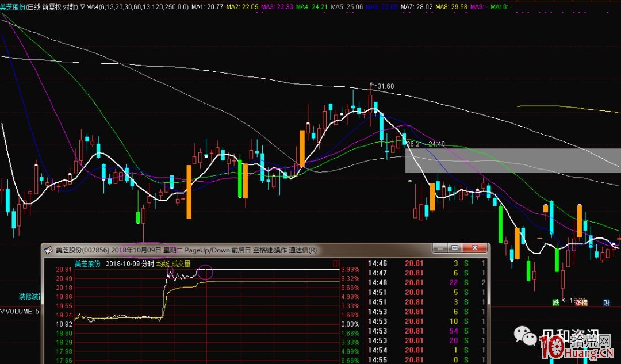Click the 装修装饰 sector label

click(30, 296)
